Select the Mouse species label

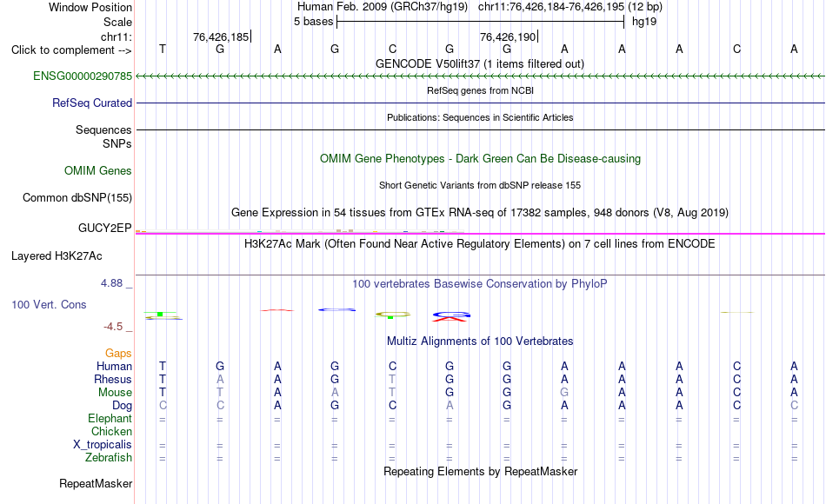[x=115, y=393]
